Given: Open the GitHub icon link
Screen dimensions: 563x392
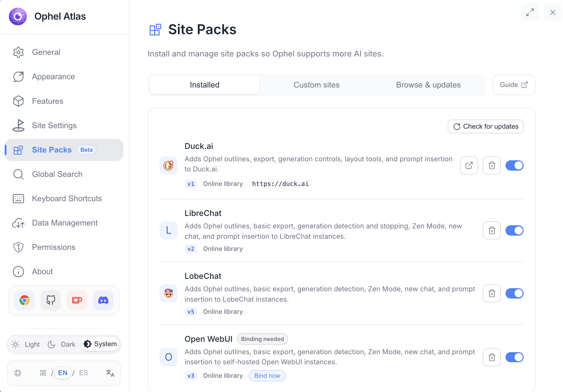Looking at the screenshot, I should click(51, 300).
